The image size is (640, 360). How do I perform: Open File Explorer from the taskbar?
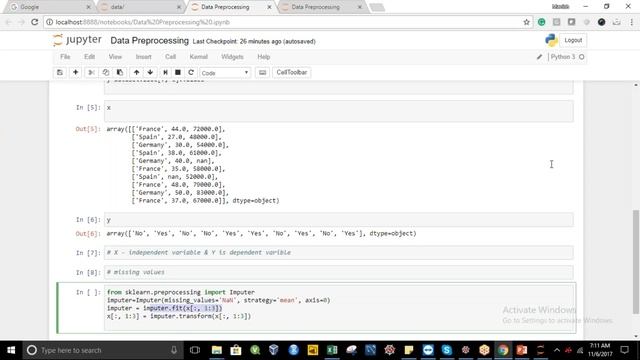[x=217, y=350]
